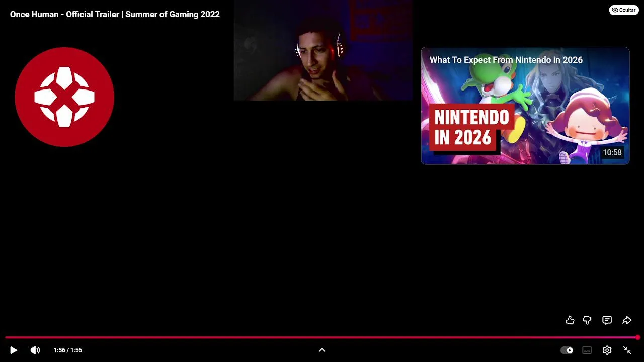Exit fullscreen mode icon
Viewport: 644px width, 362px height.
627,350
